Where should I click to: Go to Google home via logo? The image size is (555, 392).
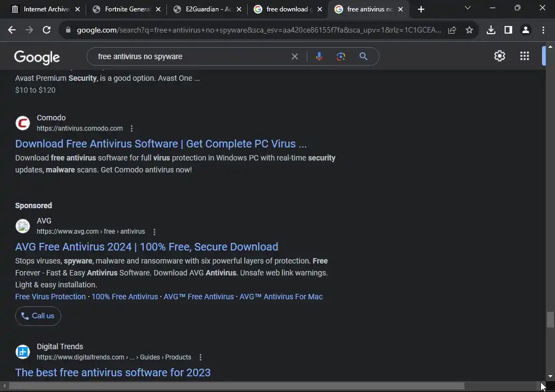pyautogui.click(x=37, y=57)
